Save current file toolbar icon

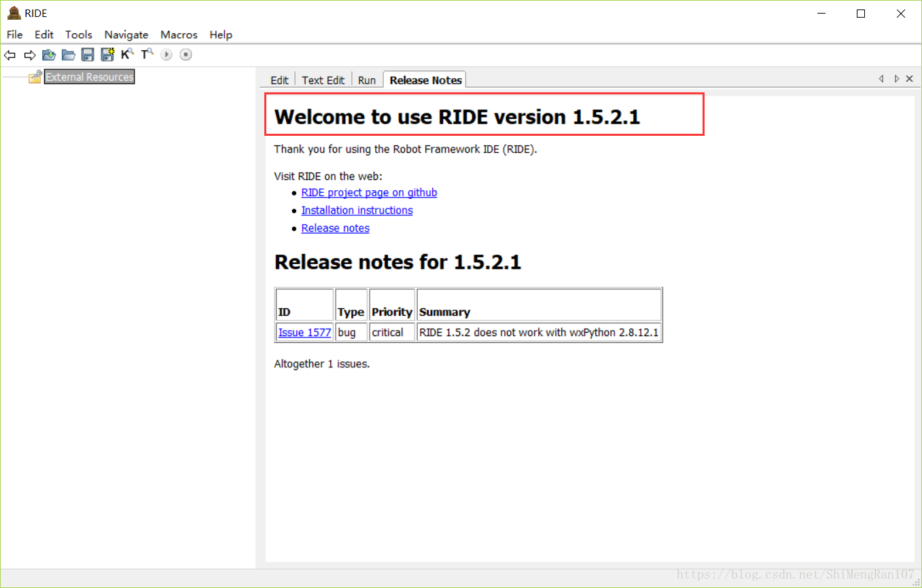[88, 55]
